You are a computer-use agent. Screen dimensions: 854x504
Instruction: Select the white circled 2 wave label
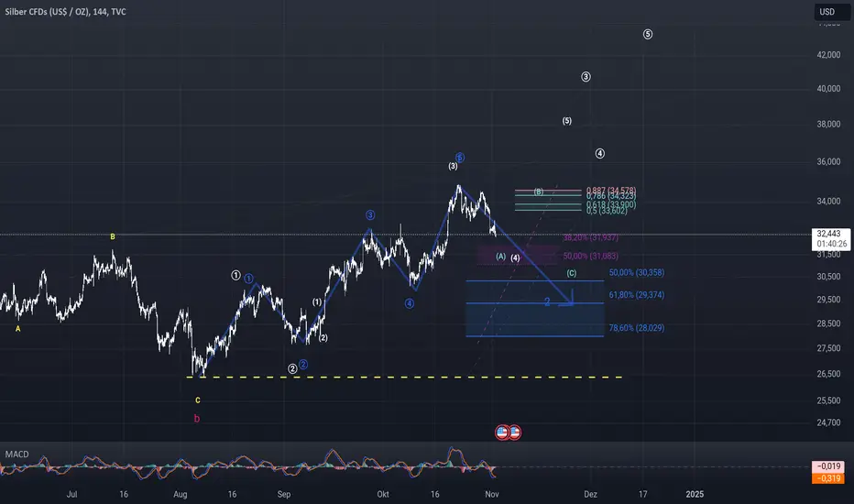(292, 369)
